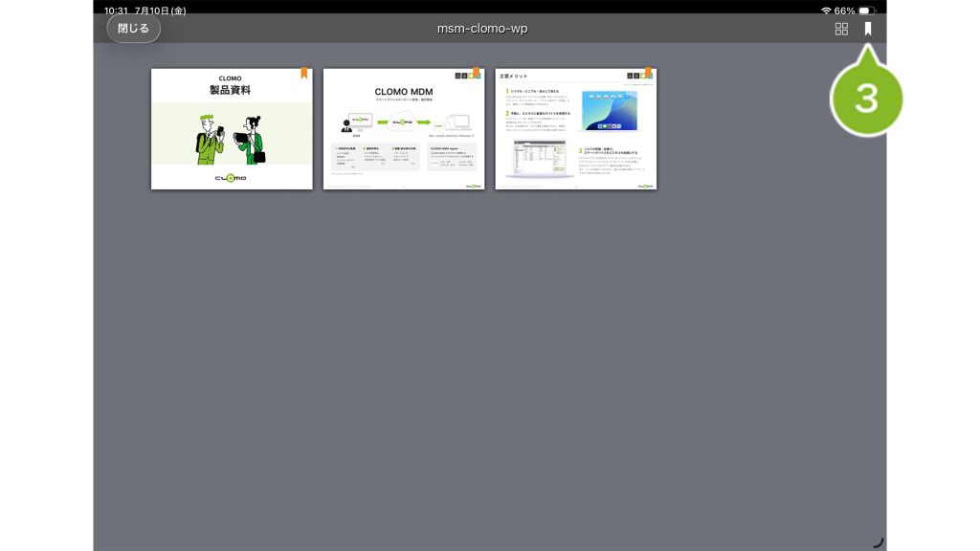Open the CLOMO MDM page thumbnail
The image size is (980, 551).
pyautogui.click(x=404, y=129)
